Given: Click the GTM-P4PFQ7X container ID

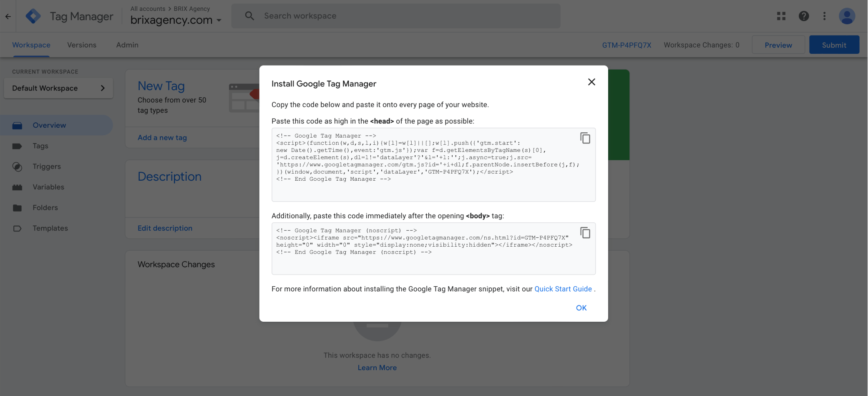Looking at the screenshot, I should click(x=626, y=45).
